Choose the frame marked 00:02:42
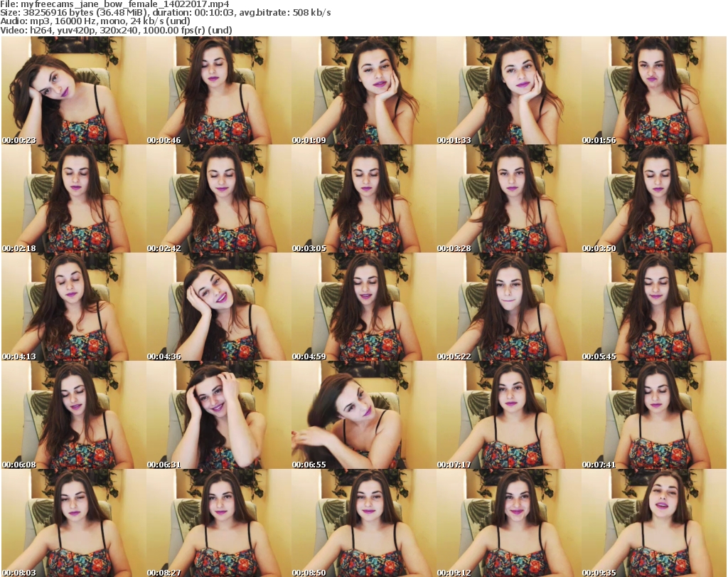Viewport: 728px width, 577px height. (219, 198)
